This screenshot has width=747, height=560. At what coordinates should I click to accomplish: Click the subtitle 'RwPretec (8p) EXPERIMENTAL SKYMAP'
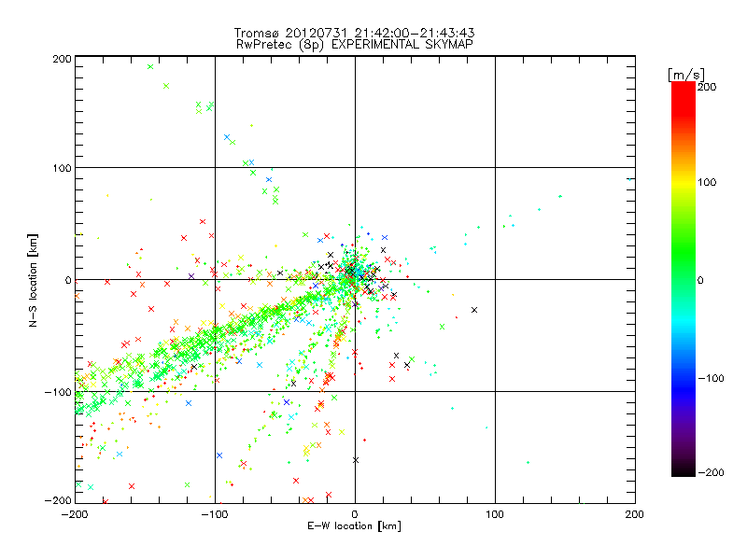tap(355, 45)
